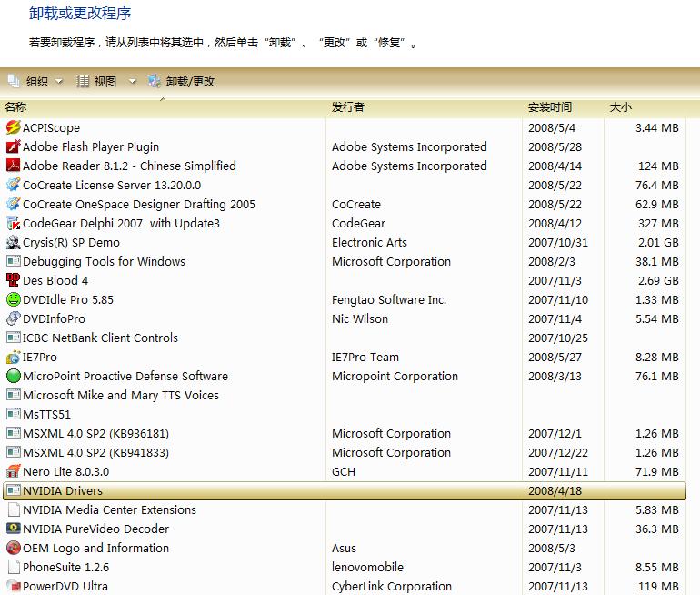Click install date 2007/10/31 cell
The height and width of the screenshot is (595, 700).
pyautogui.click(x=558, y=243)
